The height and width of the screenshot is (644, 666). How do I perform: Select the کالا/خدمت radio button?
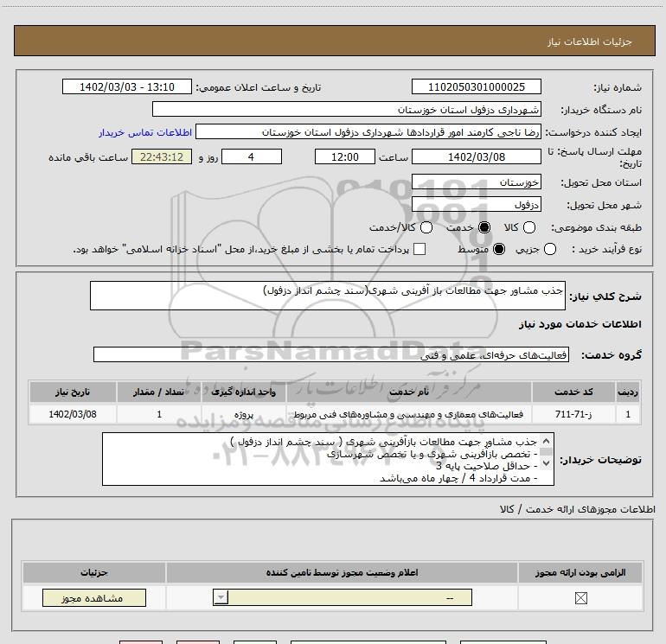point(426,227)
